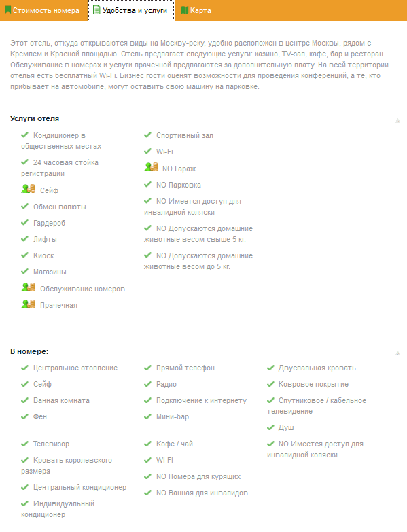Click the Душ checkmark in room amenities
The image size is (407, 532).
click(x=270, y=427)
